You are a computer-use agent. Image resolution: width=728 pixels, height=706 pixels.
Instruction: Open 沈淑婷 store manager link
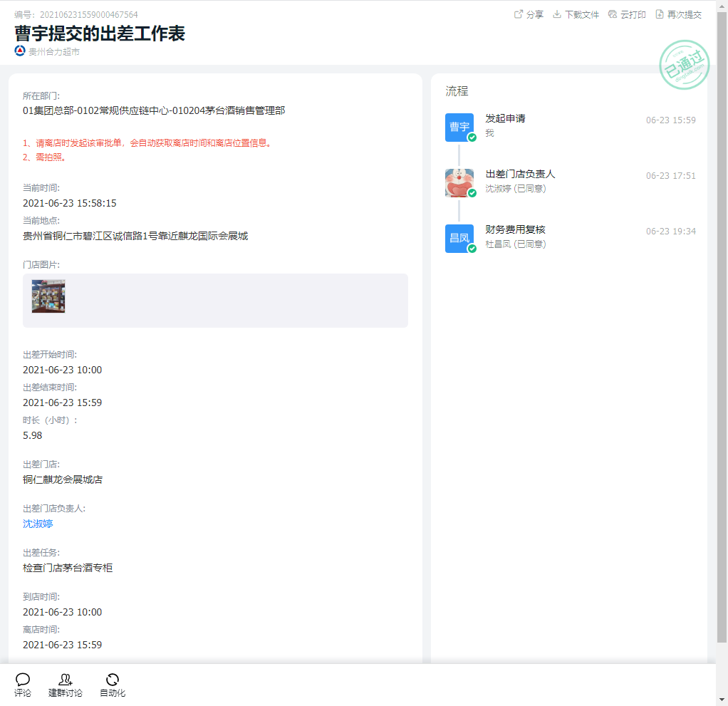38,524
